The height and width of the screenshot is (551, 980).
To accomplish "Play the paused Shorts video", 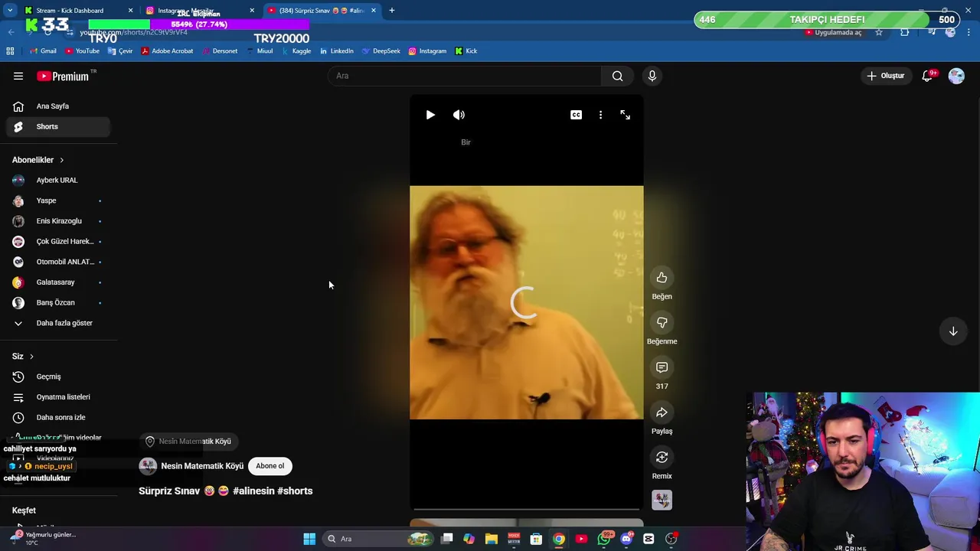I will (430, 115).
